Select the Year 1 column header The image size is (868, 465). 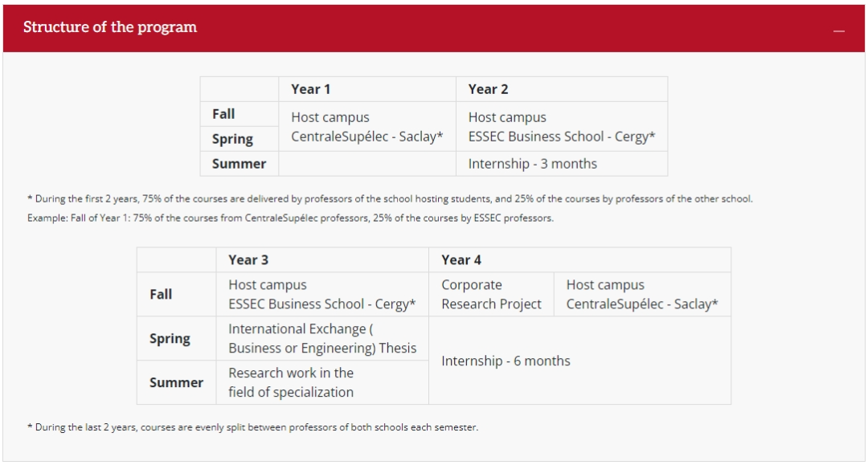point(310,89)
